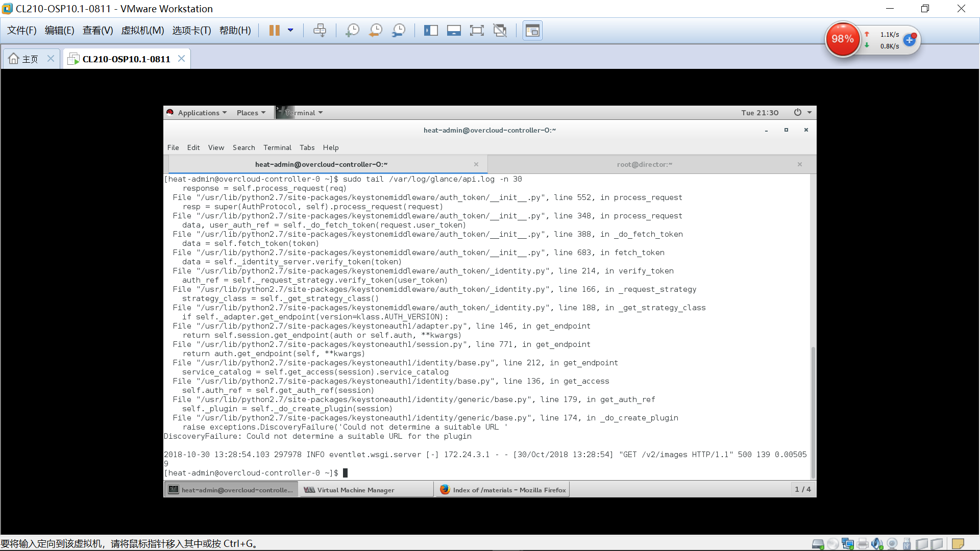Open Virtual Machine Manager from taskbar
Viewport: 980px width, 551px height.
point(355,490)
